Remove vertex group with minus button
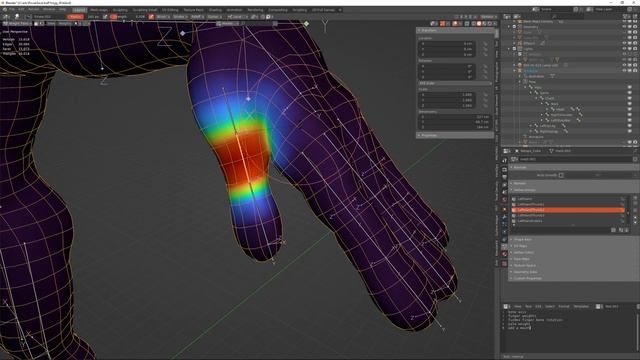This screenshot has width=640, height=360. tap(635, 203)
